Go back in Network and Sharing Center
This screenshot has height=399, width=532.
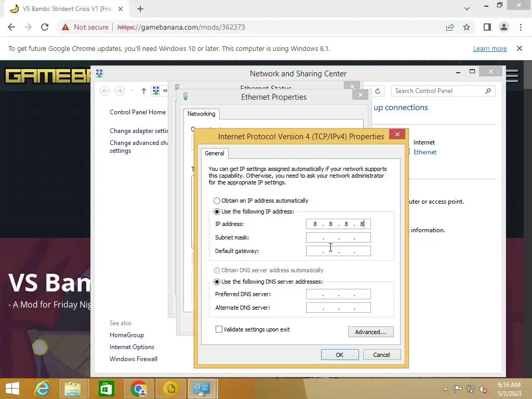(x=104, y=91)
